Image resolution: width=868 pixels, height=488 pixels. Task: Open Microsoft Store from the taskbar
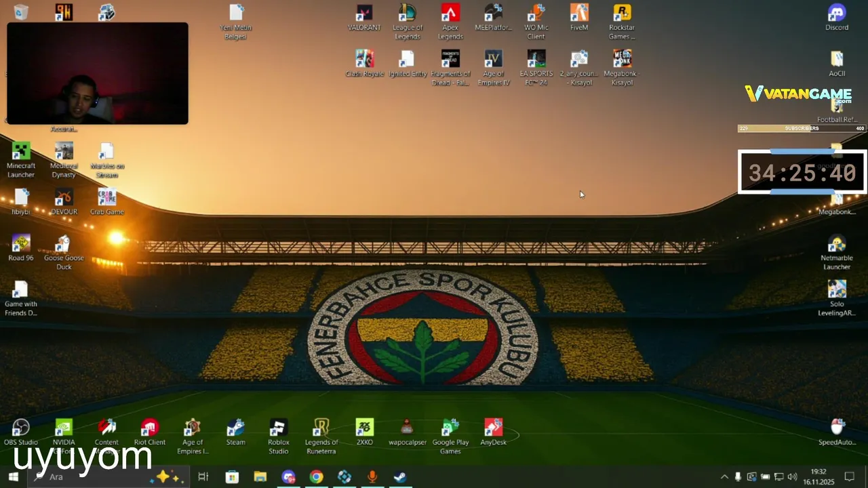pyautogui.click(x=232, y=476)
